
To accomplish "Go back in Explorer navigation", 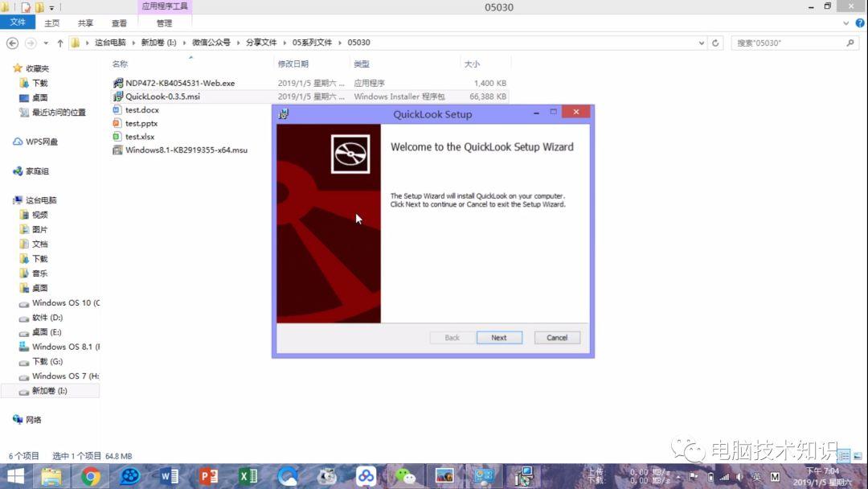I will (x=12, y=43).
